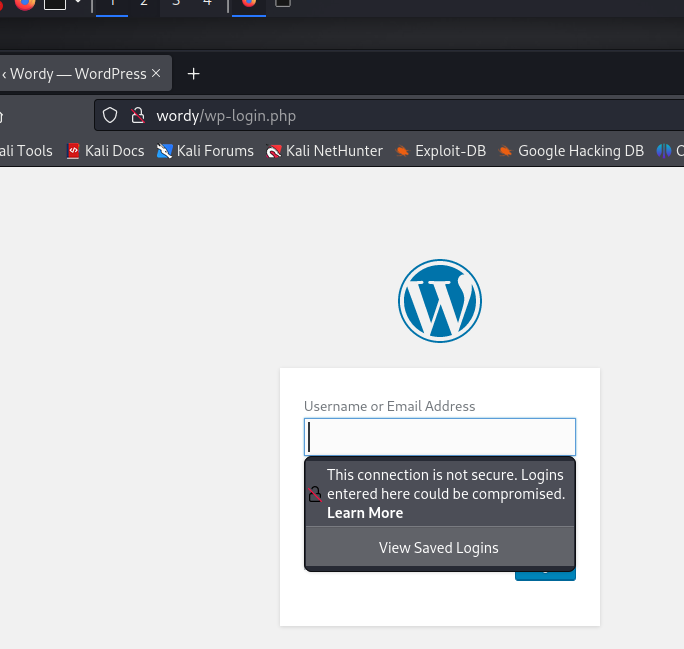
Task: Open the Kali Forums bookmark
Action: 205,151
